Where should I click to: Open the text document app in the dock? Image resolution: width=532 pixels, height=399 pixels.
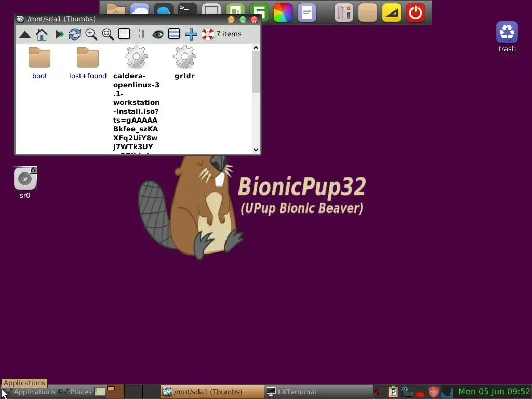tap(307, 12)
